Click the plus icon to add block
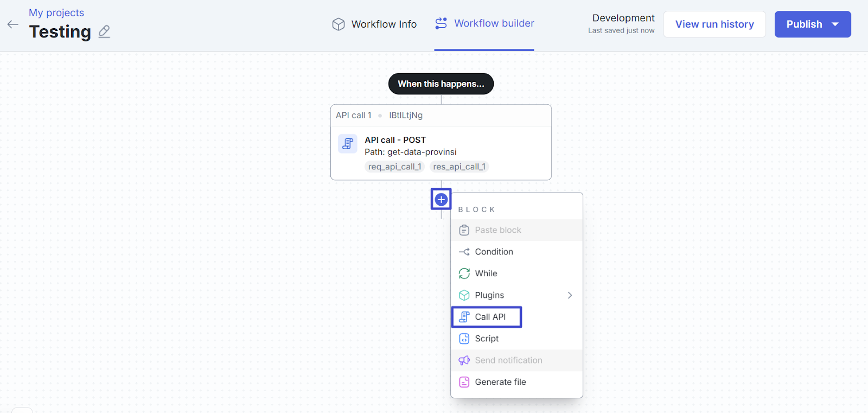This screenshot has width=868, height=413. (x=441, y=199)
